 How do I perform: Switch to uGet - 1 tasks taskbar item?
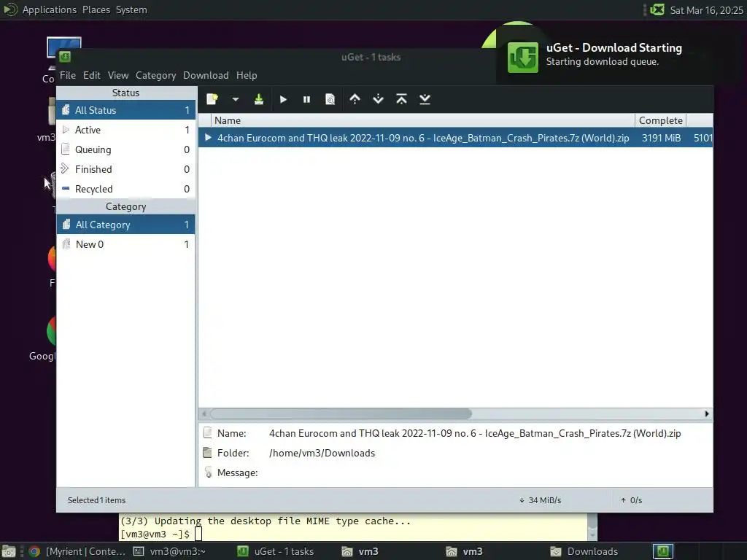tap(275, 551)
